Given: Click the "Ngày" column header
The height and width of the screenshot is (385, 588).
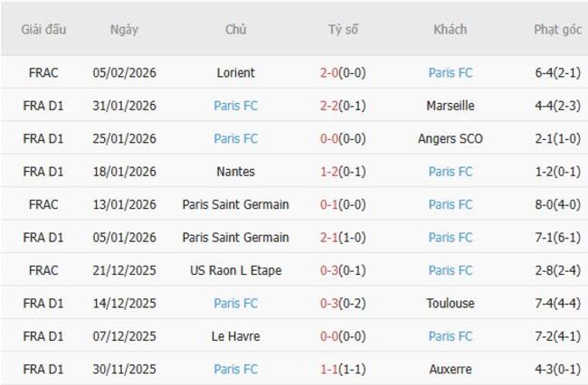Looking at the screenshot, I should [124, 30].
